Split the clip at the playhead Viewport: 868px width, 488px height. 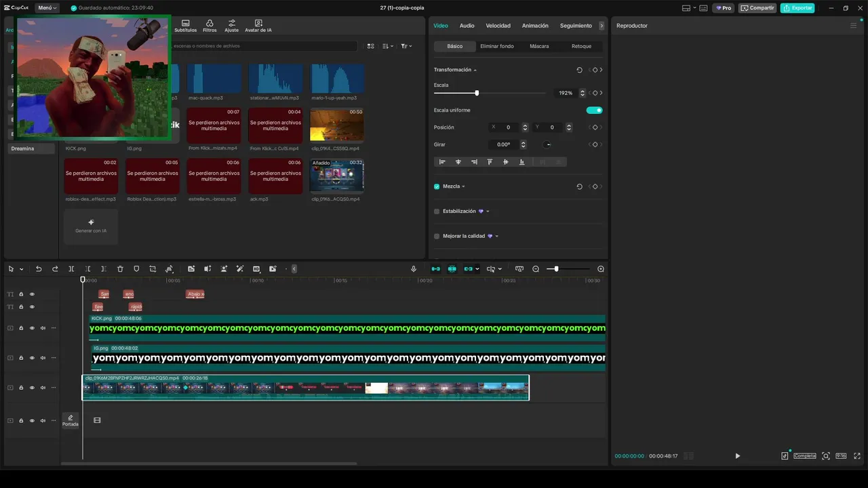(x=71, y=269)
